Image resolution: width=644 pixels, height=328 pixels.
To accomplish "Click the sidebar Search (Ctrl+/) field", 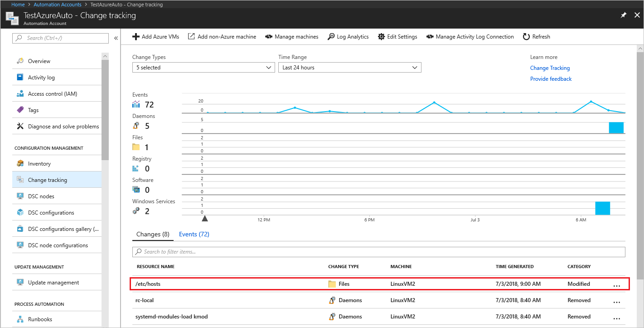I will (x=60, y=38).
